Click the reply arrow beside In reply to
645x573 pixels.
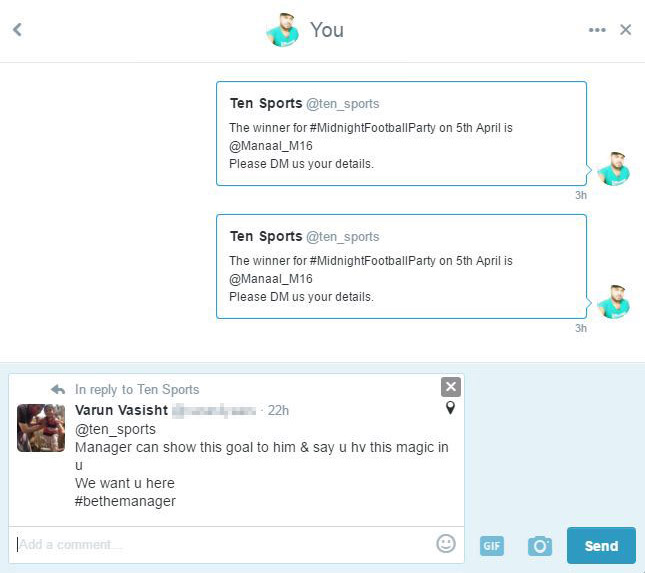[x=58, y=389]
